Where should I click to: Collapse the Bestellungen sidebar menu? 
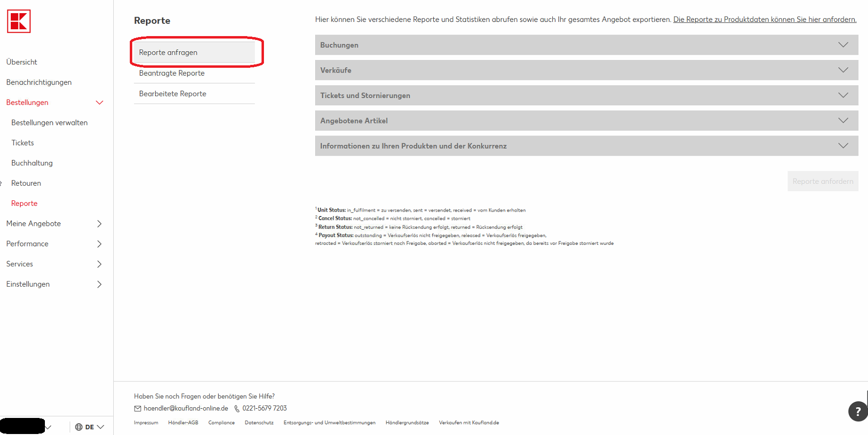tap(100, 102)
